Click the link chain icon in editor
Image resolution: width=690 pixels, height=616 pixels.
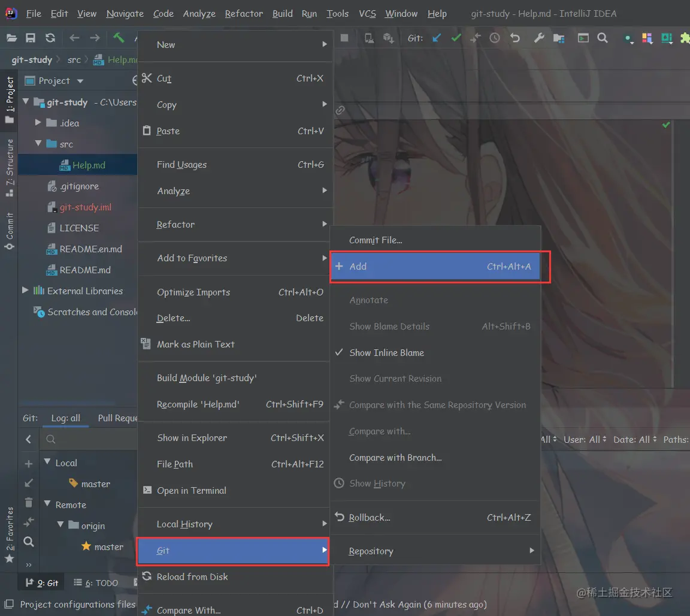[340, 110]
